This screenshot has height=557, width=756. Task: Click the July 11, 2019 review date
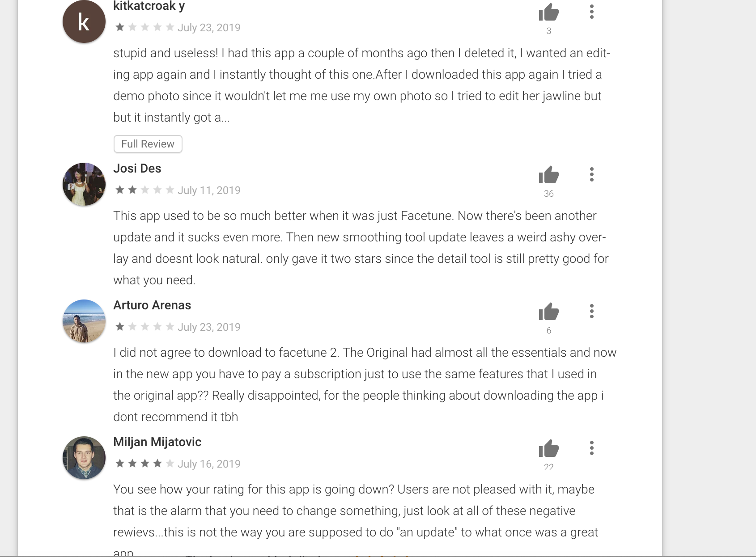click(x=209, y=190)
